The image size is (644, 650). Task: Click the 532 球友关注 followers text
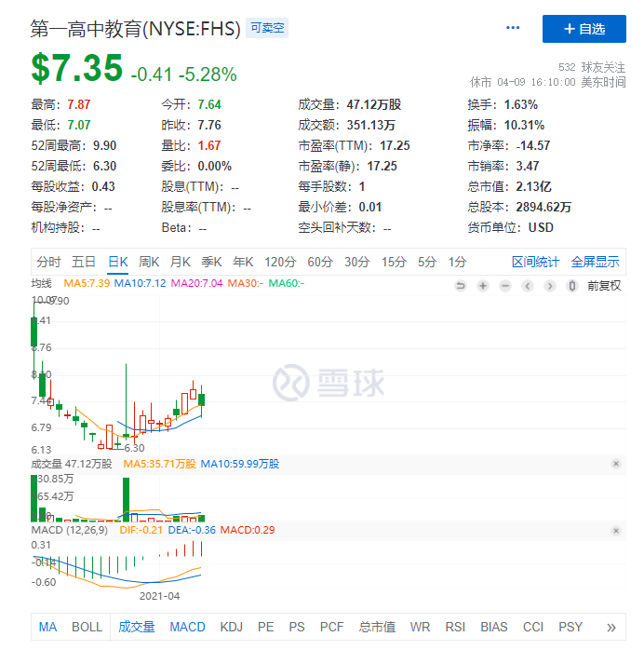point(592,67)
